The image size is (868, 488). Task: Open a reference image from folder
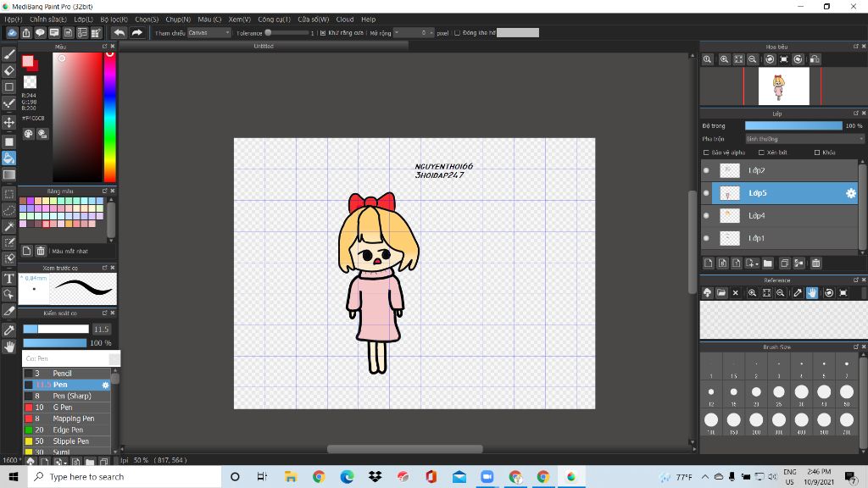721,292
